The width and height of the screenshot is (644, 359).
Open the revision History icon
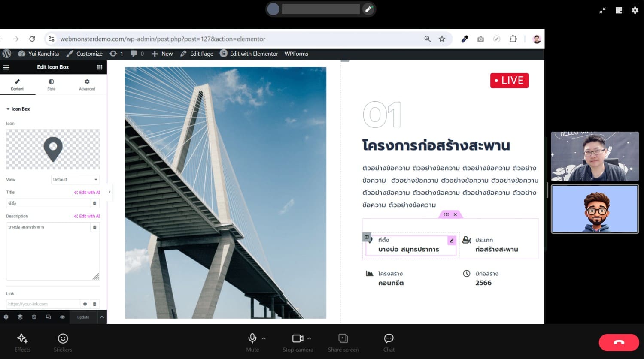pos(34,317)
